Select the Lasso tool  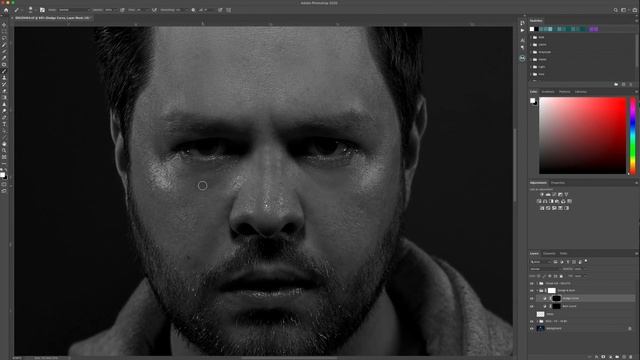tap(4, 38)
